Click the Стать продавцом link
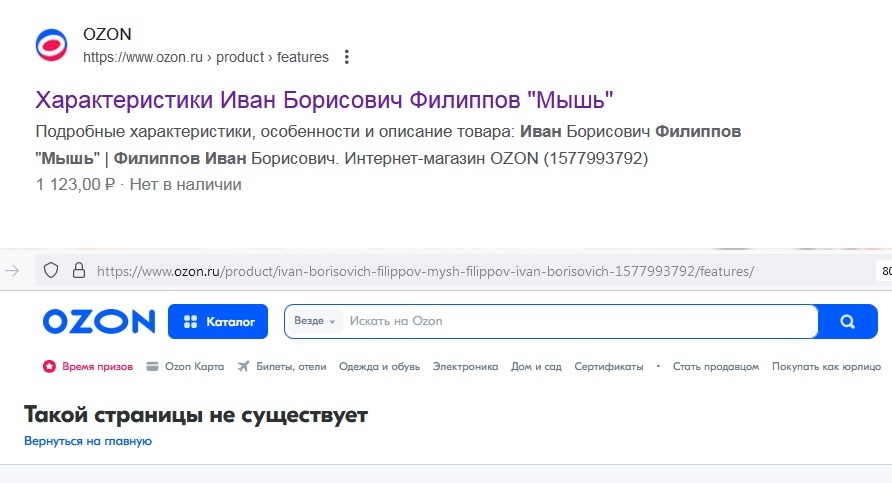The image size is (892, 483). coord(716,367)
